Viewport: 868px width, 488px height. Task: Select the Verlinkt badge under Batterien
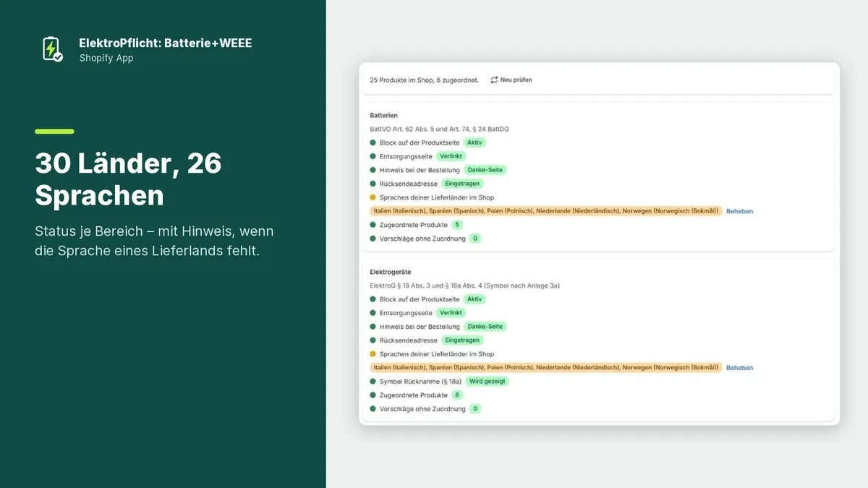[x=451, y=156]
